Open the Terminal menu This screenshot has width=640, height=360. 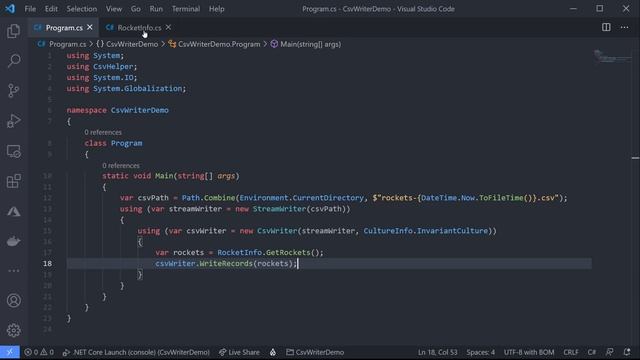pos(186,9)
